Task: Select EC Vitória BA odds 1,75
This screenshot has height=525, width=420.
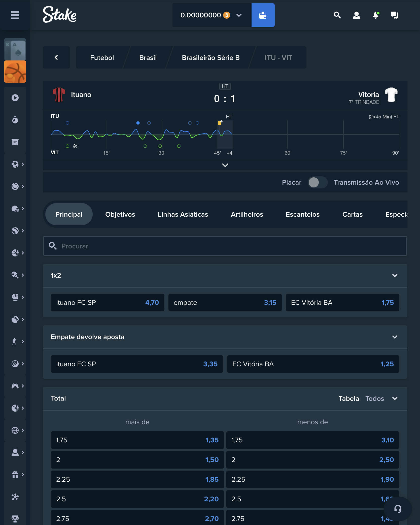Action: (x=342, y=303)
